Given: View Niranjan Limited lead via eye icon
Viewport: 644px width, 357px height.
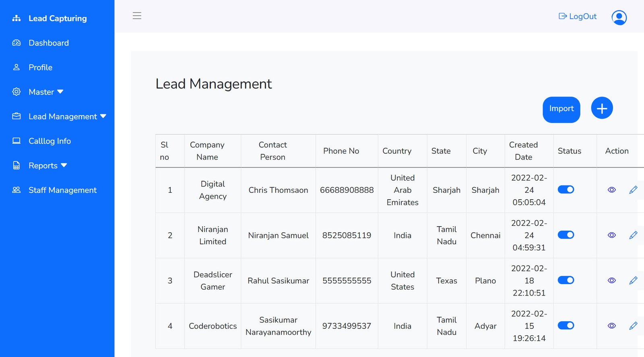Looking at the screenshot, I should pos(611,235).
